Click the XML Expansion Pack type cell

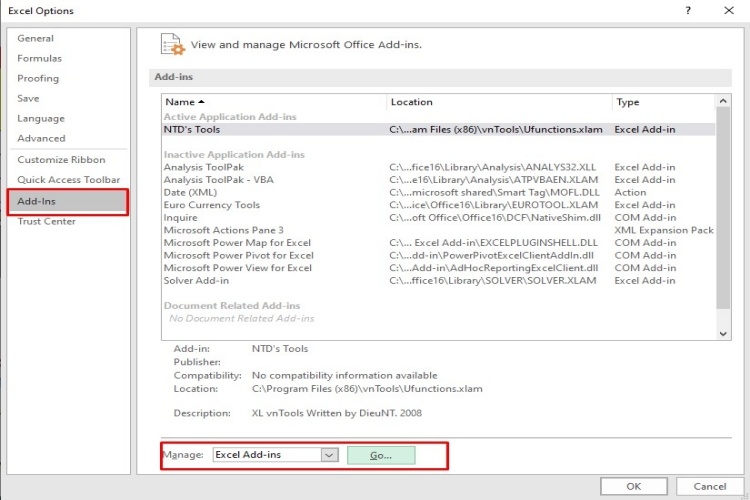pos(664,230)
